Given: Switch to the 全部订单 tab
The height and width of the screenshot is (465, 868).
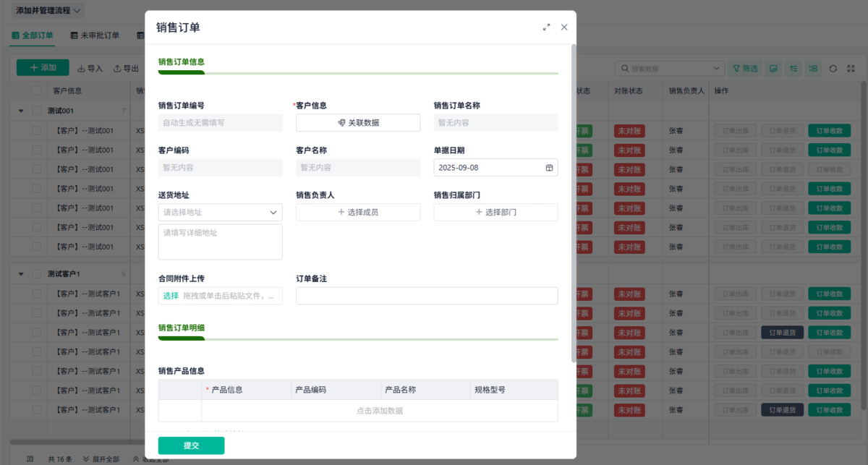Looking at the screenshot, I should [33, 35].
